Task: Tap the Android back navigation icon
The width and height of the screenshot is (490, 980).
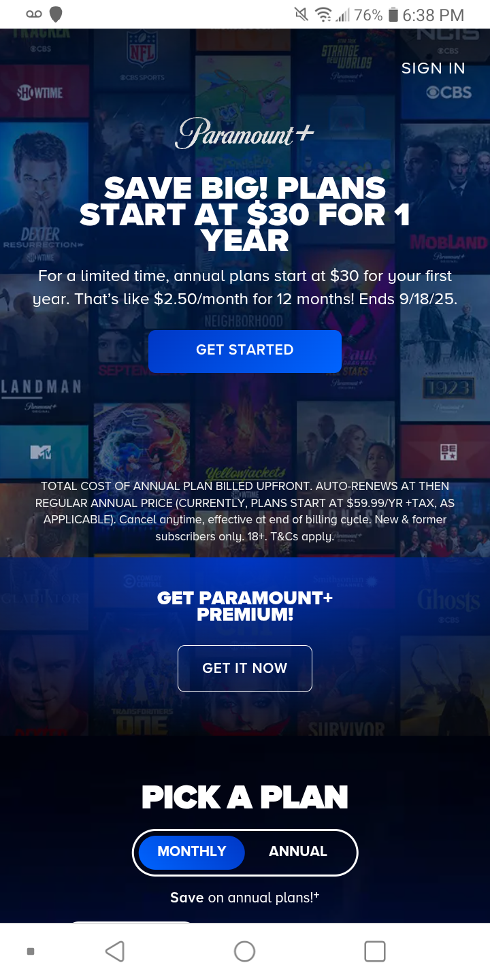Action: 115,951
